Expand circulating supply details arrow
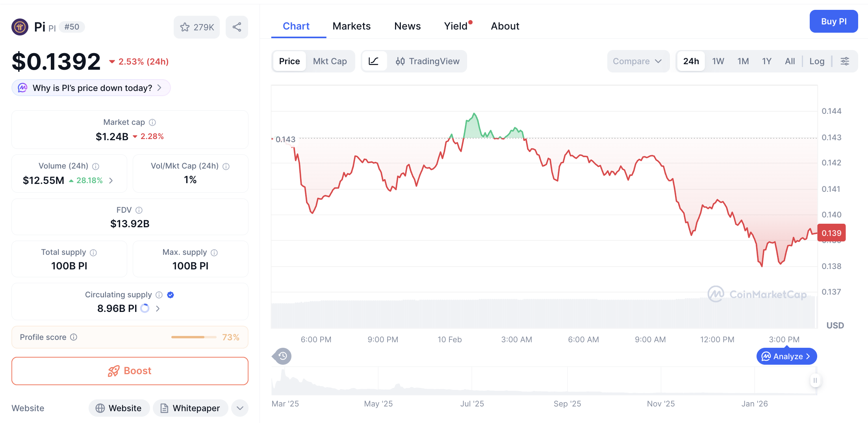The width and height of the screenshot is (868, 423). [158, 308]
